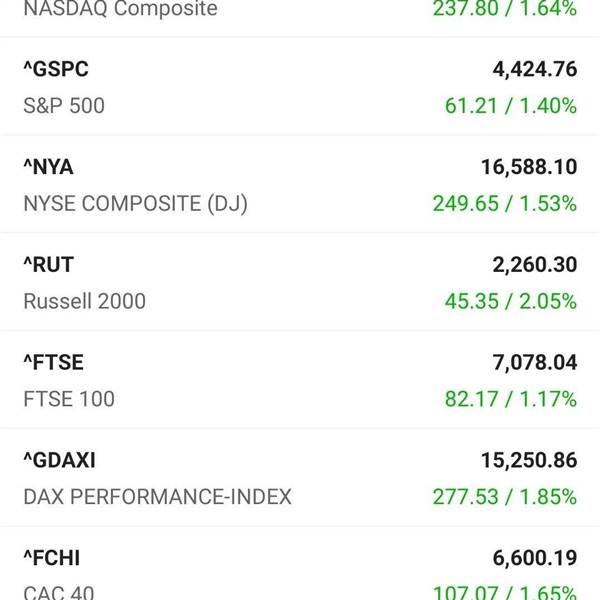Open the ^RUT ticker symbol

click(48, 264)
